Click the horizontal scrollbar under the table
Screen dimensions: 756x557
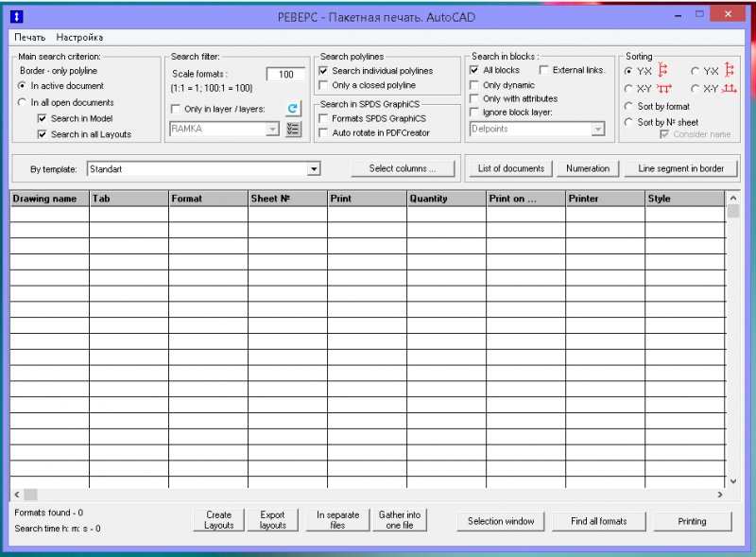[369, 495]
